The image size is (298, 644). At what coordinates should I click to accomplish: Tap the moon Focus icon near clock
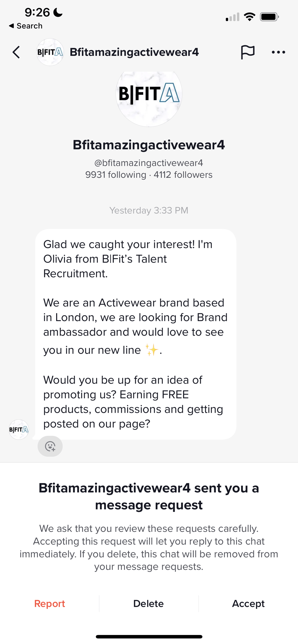pyautogui.click(x=58, y=12)
